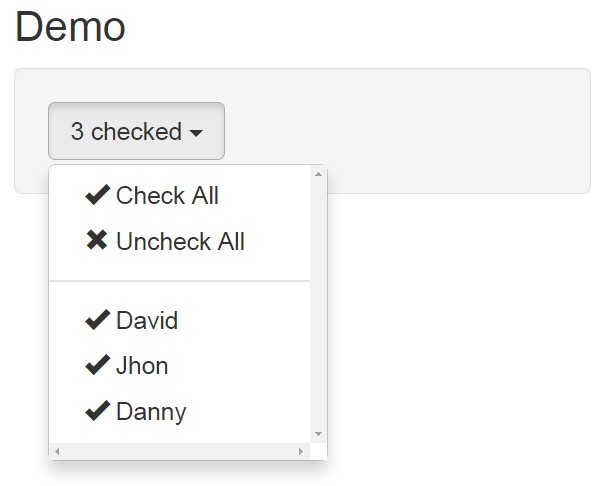
Task: Click the checkmark icon next to David
Action: [97, 320]
